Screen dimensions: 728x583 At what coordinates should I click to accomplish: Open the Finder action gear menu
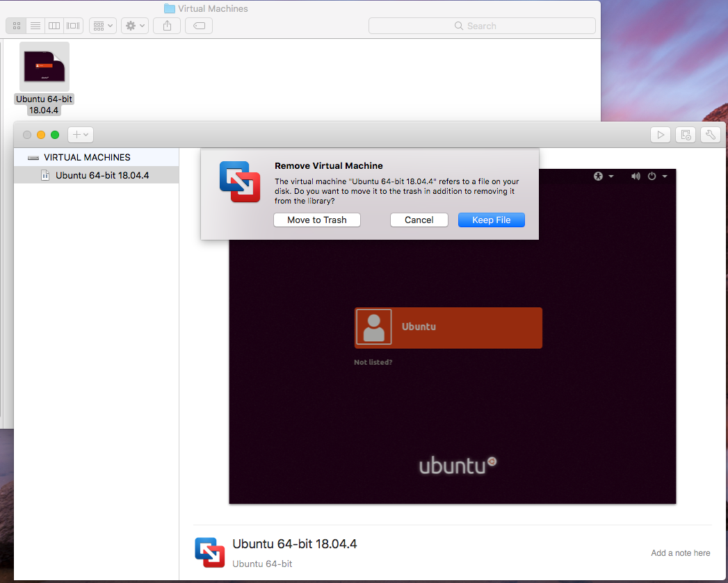pyautogui.click(x=135, y=26)
